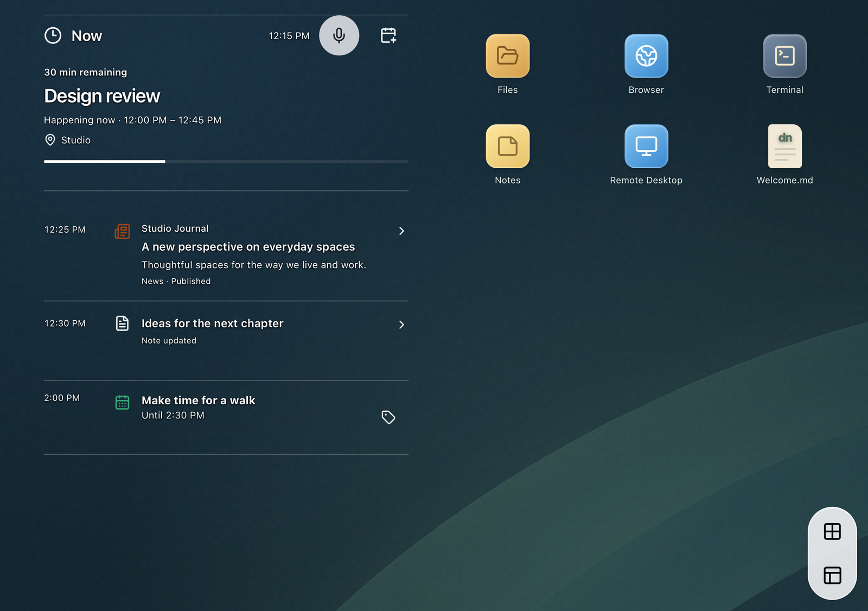Add a new calendar event
Screen dimensions: 868x611
(x=388, y=35)
